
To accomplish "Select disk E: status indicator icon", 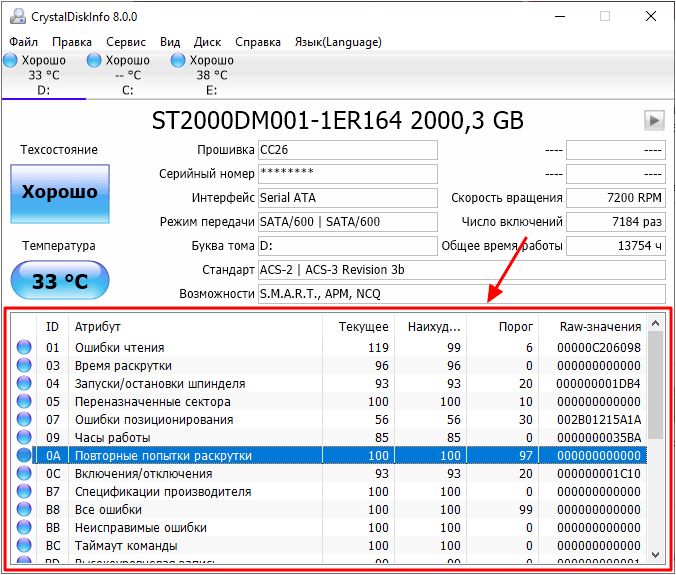I will click(178, 60).
